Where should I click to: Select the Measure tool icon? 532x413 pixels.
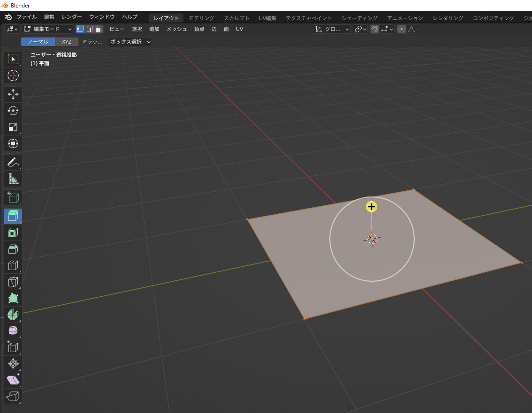tap(13, 179)
